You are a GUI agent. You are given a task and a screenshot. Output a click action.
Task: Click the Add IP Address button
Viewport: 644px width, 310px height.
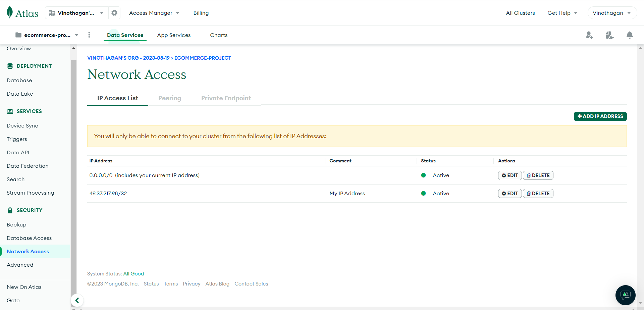click(x=600, y=116)
